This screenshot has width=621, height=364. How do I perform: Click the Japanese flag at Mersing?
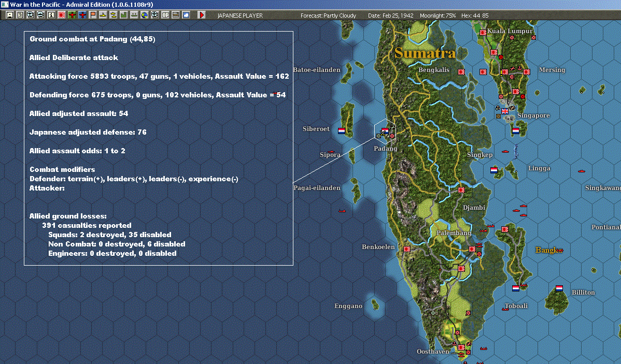pyautogui.click(x=526, y=72)
